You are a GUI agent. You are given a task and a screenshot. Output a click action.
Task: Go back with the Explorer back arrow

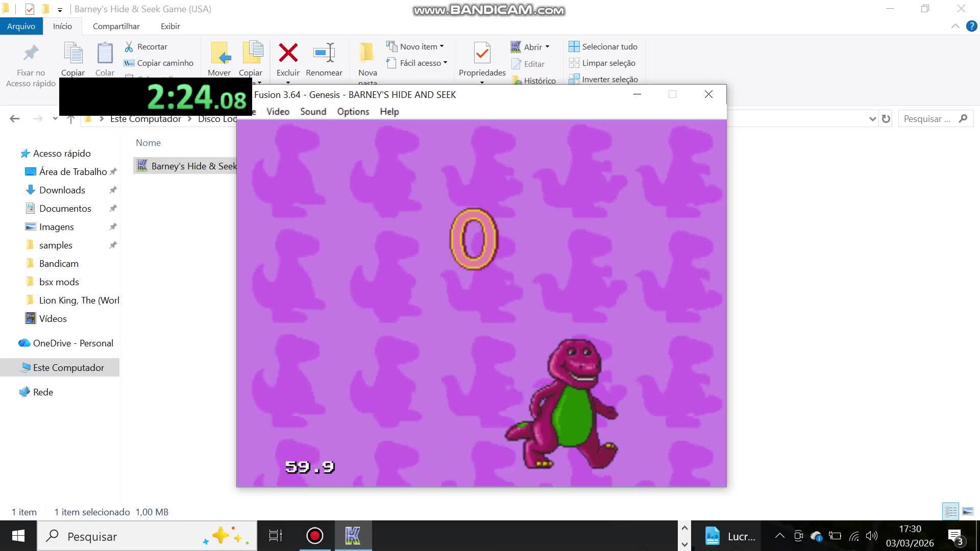[14, 119]
